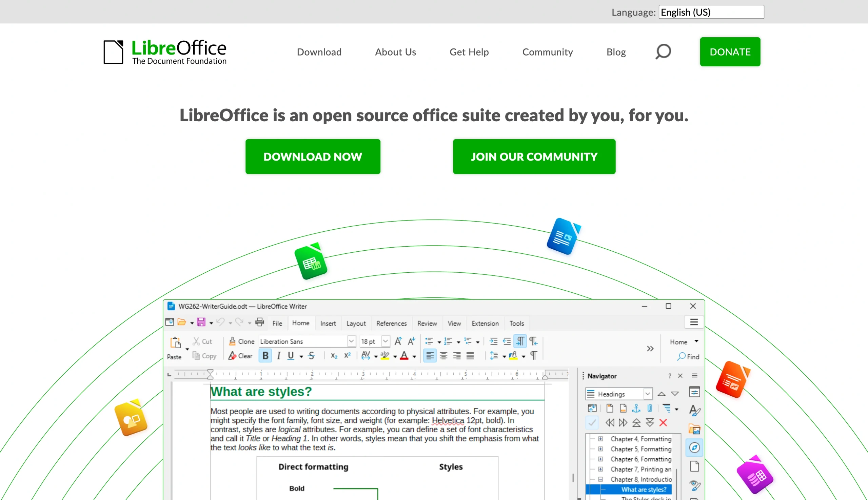868x500 pixels.
Task: Open the sidebar Gallery icon
Action: (694, 429)
